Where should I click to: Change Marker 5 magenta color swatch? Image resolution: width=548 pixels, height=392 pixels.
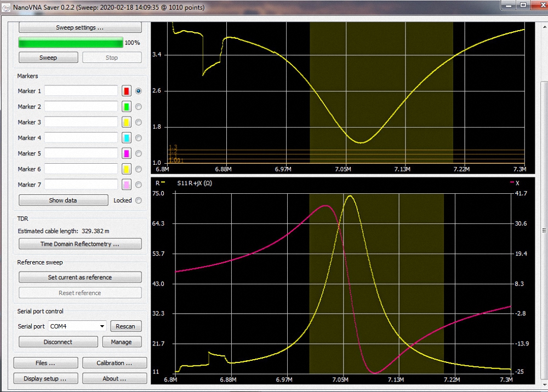click(x=127, y=153)
